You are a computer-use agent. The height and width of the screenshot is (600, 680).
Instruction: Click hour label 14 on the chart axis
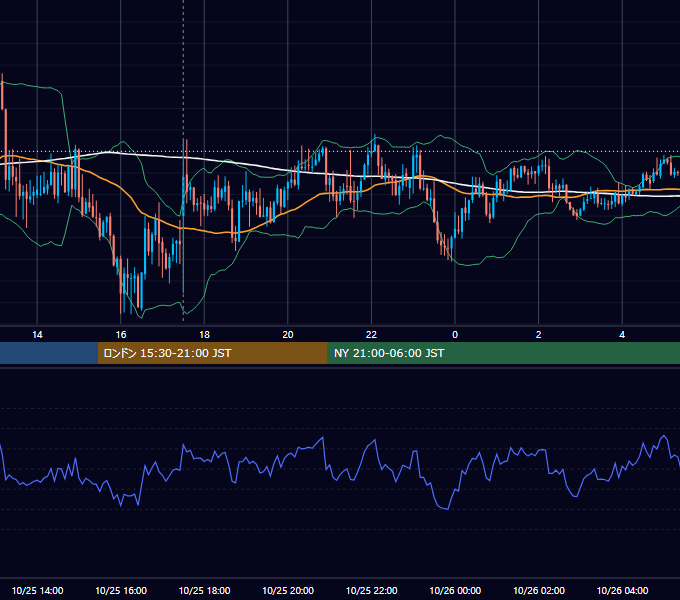click(x=37, y=335)
